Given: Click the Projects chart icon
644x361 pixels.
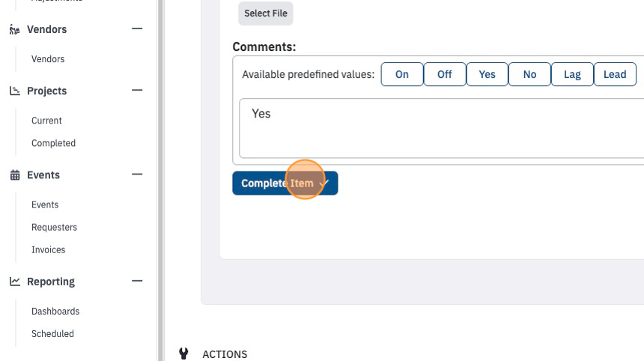Looking at the screenshot, I should tap(15, 91).
